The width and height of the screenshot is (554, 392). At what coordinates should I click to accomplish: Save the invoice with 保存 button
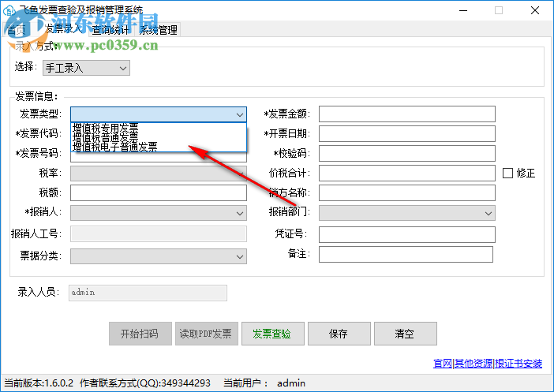(339, 334)
